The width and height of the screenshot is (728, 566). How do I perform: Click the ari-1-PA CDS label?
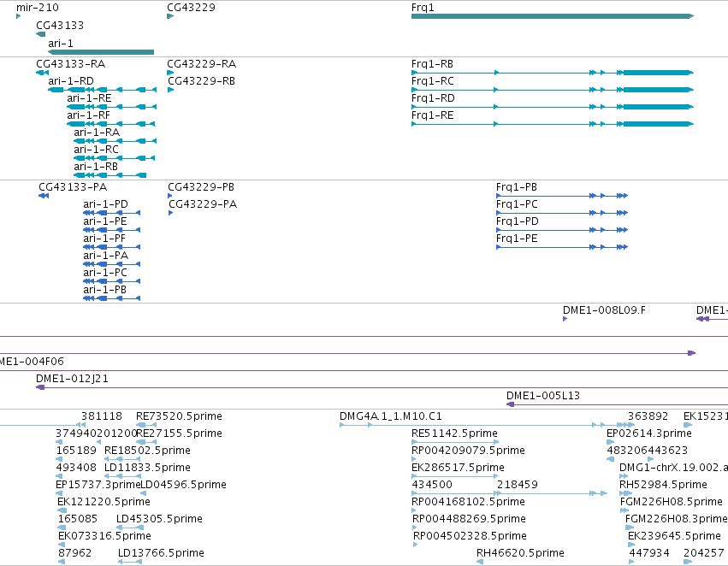click(105, 256)
